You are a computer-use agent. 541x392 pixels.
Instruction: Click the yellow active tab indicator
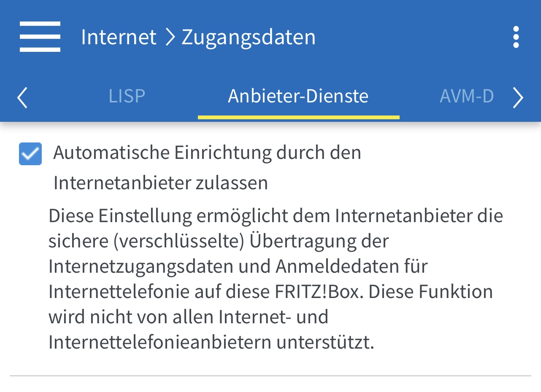[x=298, y=117]
